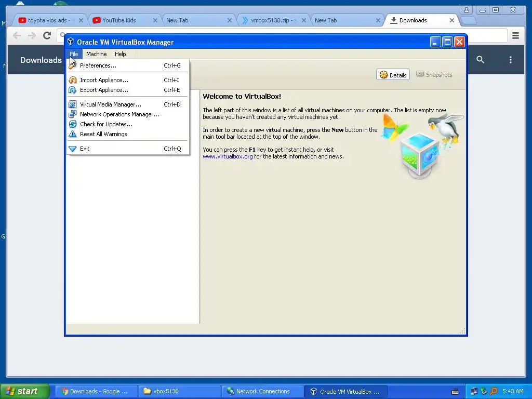Open Network Operations Manager

tap(128, 114)
